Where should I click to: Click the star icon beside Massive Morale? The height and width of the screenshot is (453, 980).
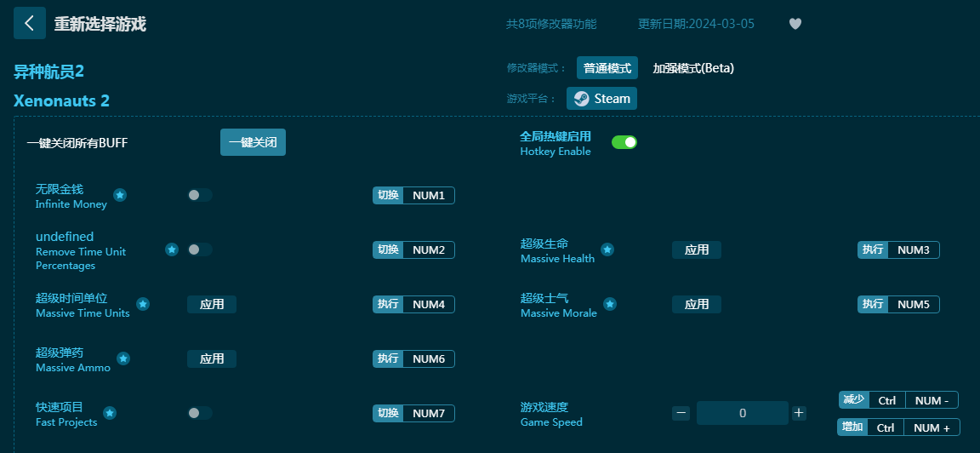[x=610, y=304]
